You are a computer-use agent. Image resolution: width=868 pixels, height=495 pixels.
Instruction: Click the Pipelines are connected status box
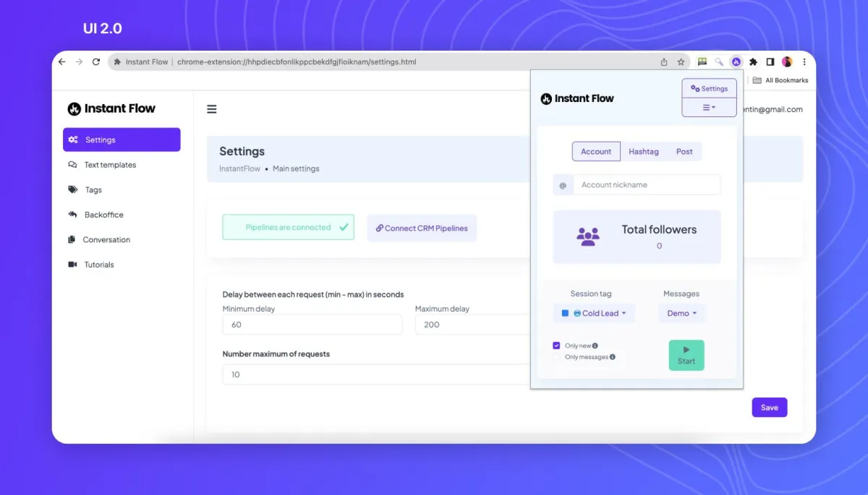pos(288,227)
